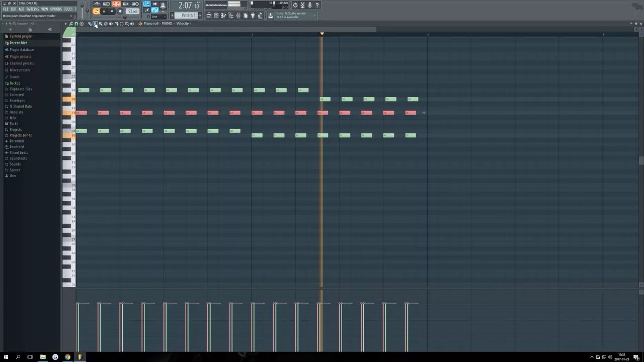644x362 pixels.
Task: Open Chrome from the taskbar
Action: click(67, 357)
